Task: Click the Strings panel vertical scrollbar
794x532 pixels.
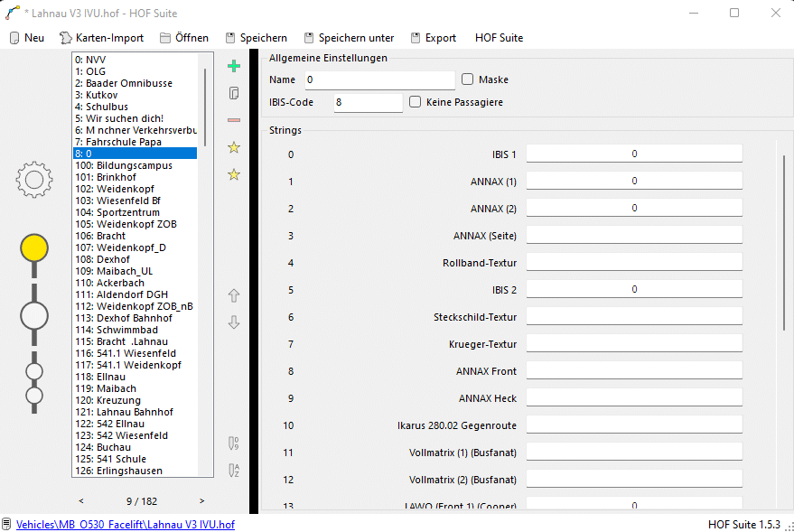Action: [x=783, y=244]
